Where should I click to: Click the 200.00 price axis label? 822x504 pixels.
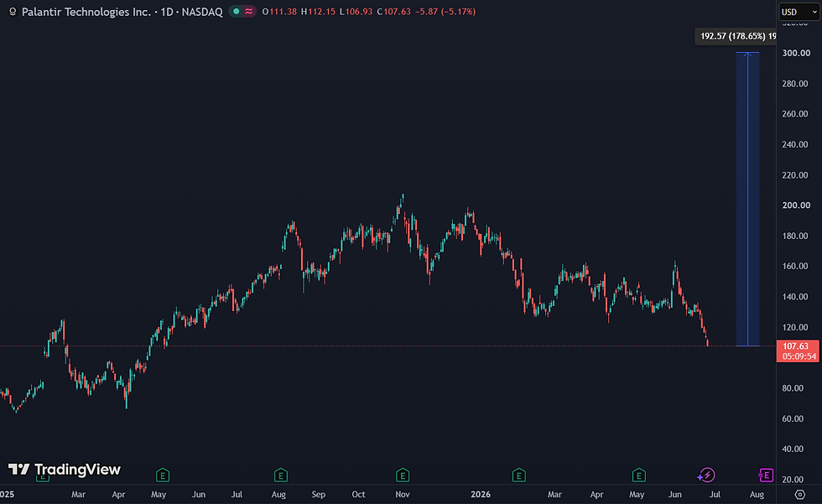[x=796, y=205]
